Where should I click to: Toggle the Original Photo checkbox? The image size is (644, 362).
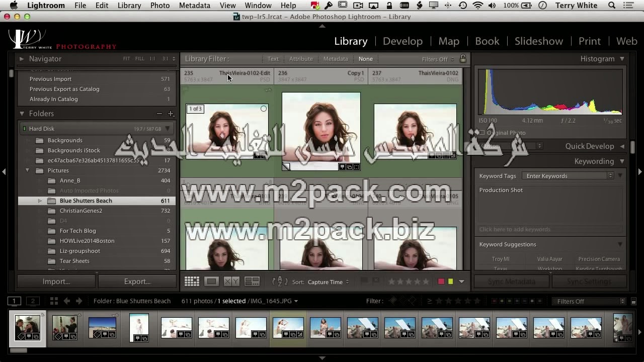tap(482, 133)
